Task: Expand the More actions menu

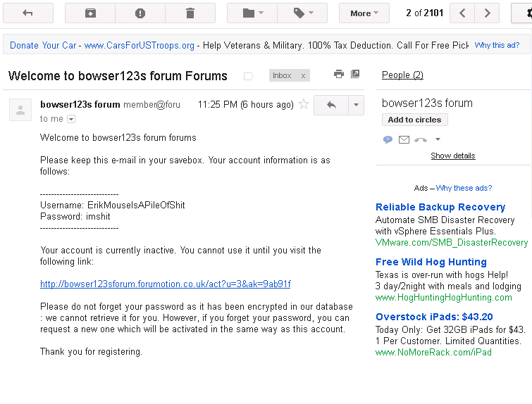Action: [364, 13]
